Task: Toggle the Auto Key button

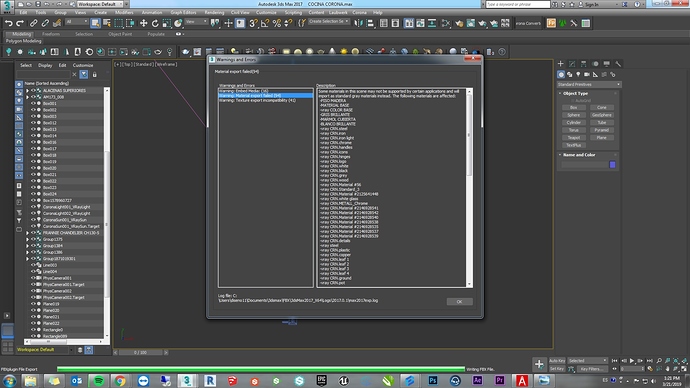Action: (x=557, y=361)
